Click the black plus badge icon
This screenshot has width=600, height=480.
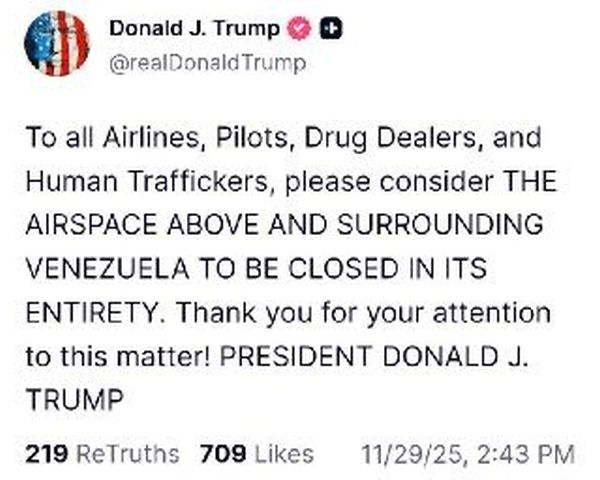[331, 28]
